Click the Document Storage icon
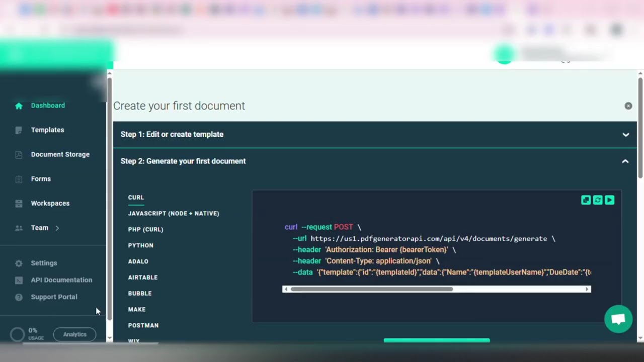 [19, 155]
